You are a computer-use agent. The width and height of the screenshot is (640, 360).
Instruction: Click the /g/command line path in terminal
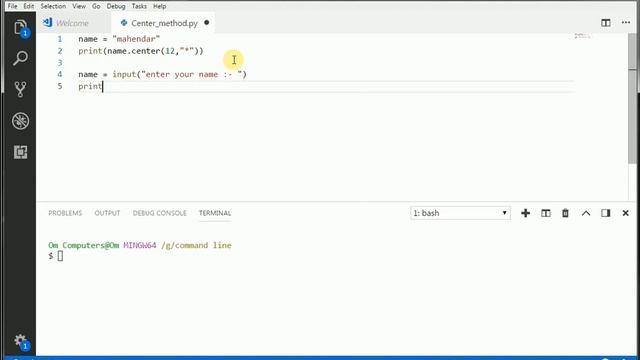click(x=196, y=245)
